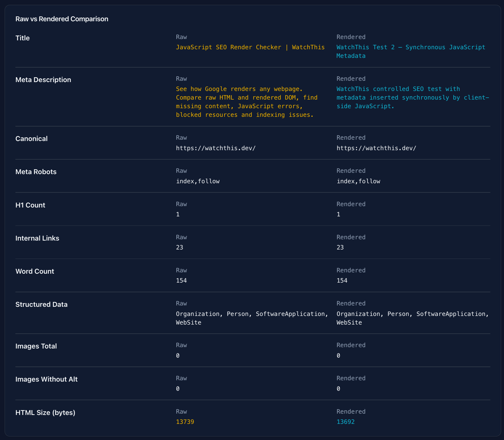The image size is (504, 440).
Task: Select the rendered H1 Count value '1'
Action: pyautogui.click(x=338, y=214)
